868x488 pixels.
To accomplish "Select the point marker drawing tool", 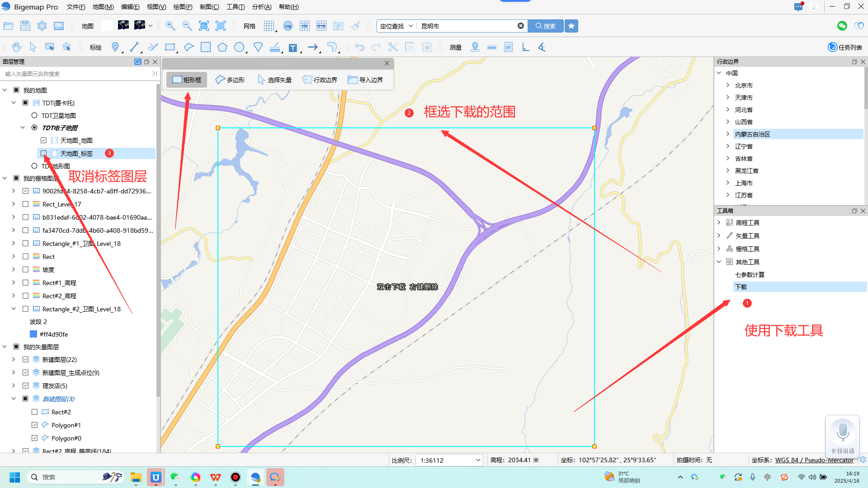I will pos(115,47).
